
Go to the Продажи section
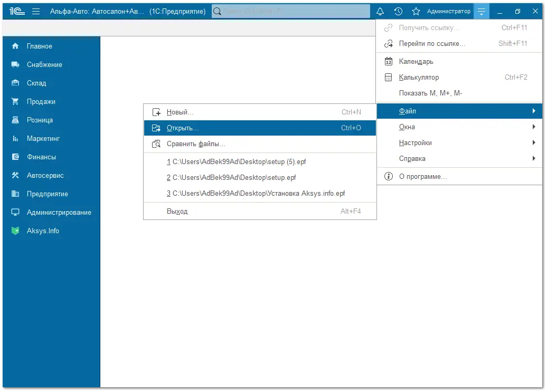[51, 101]
